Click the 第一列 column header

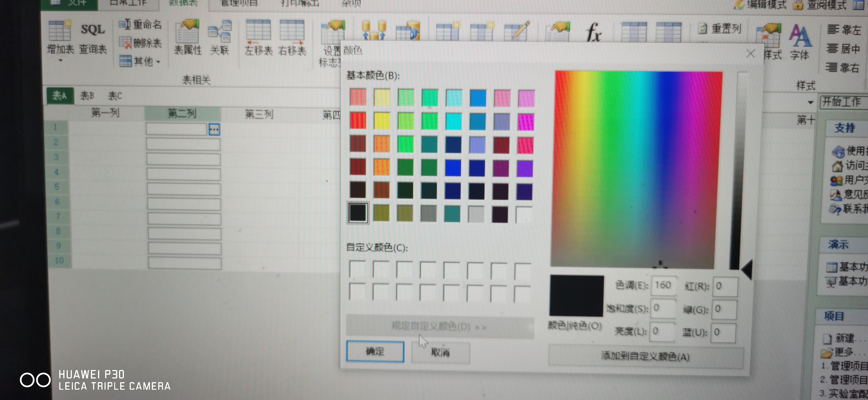tap(106, 113)
